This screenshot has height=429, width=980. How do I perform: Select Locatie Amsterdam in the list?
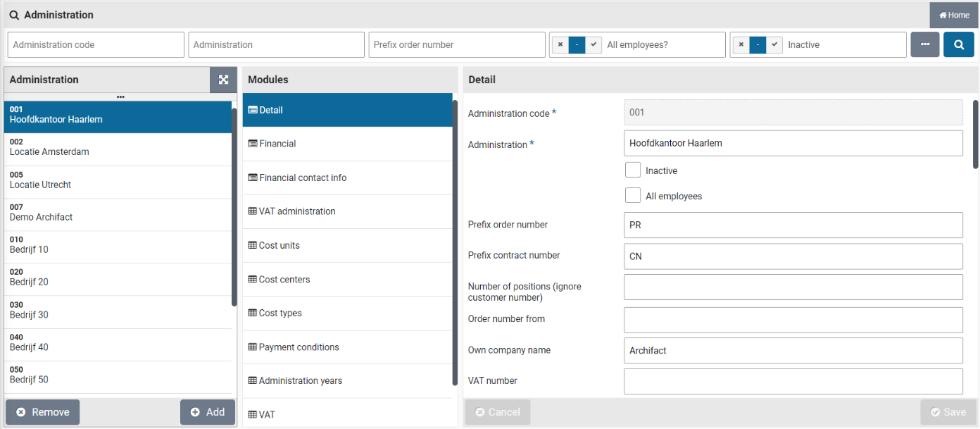click(49, 147)
